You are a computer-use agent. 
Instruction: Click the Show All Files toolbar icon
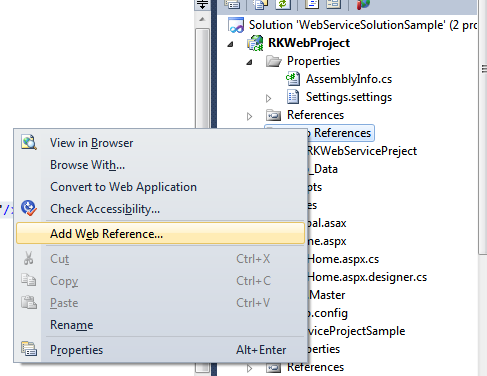[260, 4]
